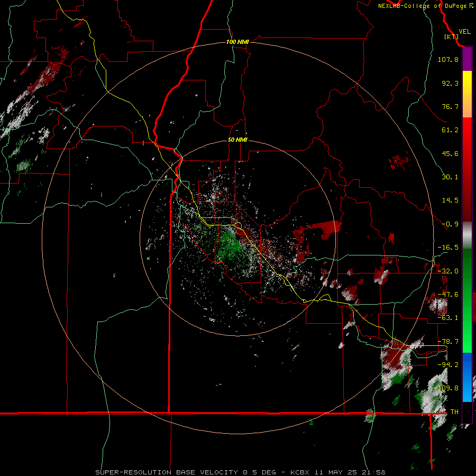Select the 107.8 scale value
Screen dimensions: 476x476
pos(448,59)
